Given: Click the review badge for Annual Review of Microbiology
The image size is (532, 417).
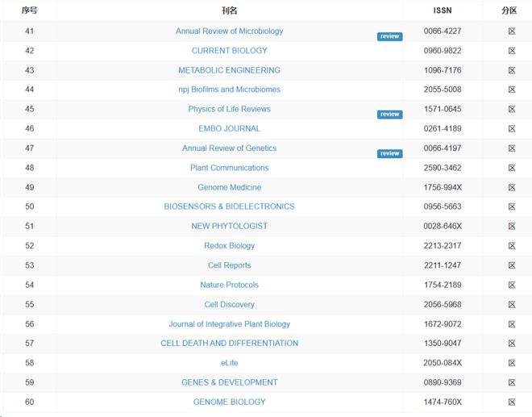Looking at the screenshot, I should 389,37.
